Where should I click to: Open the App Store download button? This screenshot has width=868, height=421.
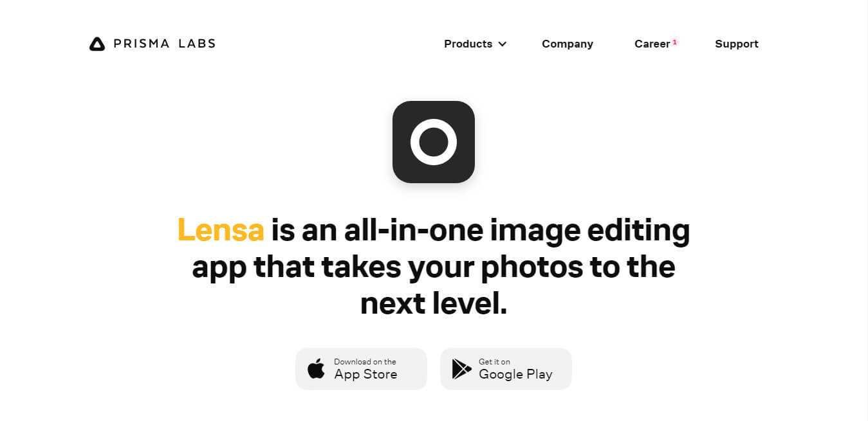point(361,369)
